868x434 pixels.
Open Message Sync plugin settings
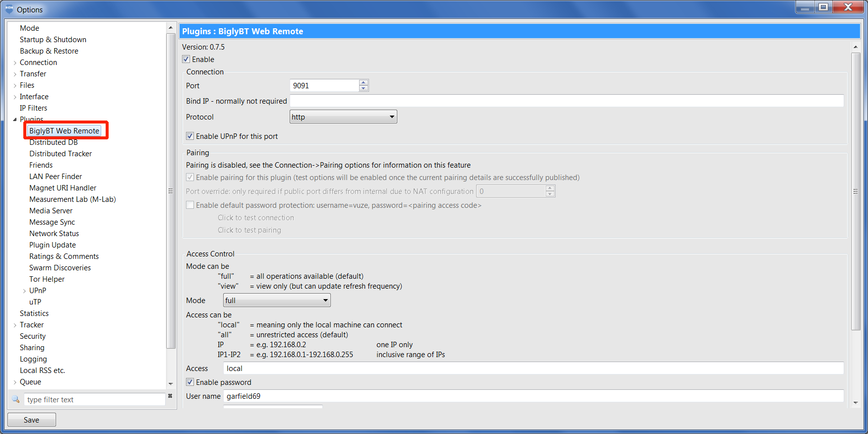(52, 222)
